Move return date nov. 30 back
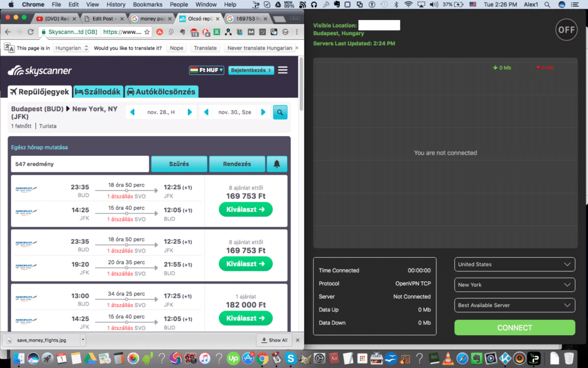The image size is (588, 368). coord(206,112)
